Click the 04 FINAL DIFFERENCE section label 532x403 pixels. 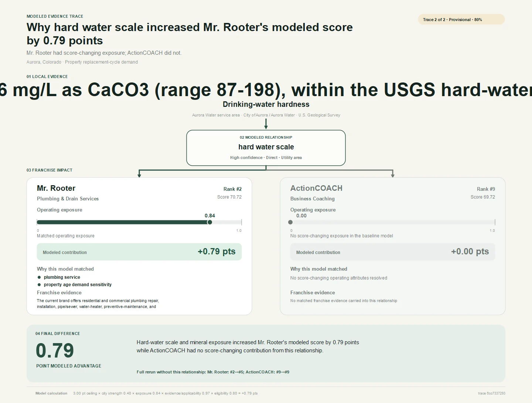(58, 333)
